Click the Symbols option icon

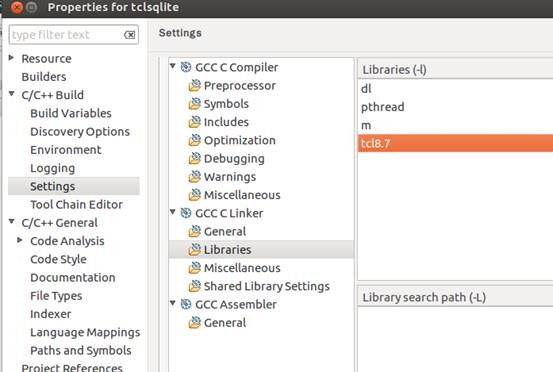(194, 104)
